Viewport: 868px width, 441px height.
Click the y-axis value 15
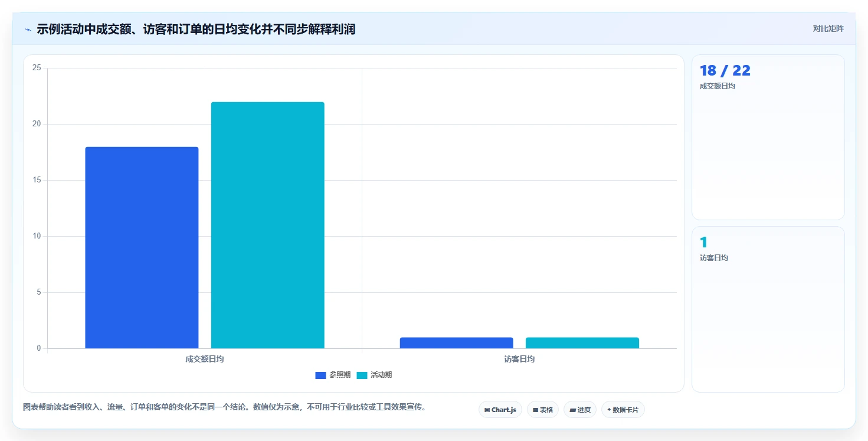[37, 180]
